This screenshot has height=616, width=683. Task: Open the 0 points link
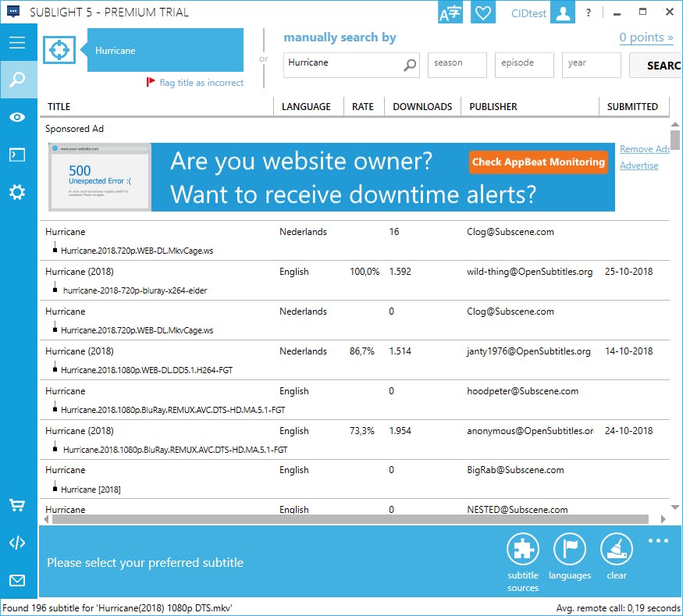[646, 37]
